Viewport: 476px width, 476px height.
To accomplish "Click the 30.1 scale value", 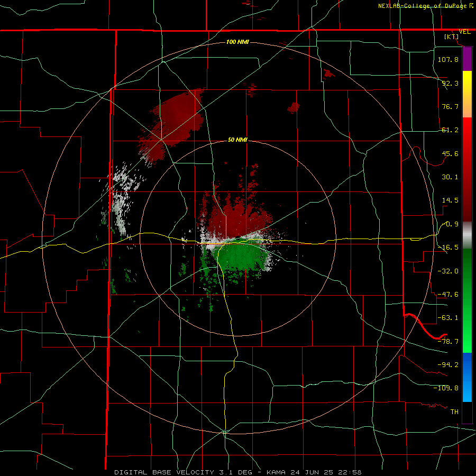I will pos(450,177).
